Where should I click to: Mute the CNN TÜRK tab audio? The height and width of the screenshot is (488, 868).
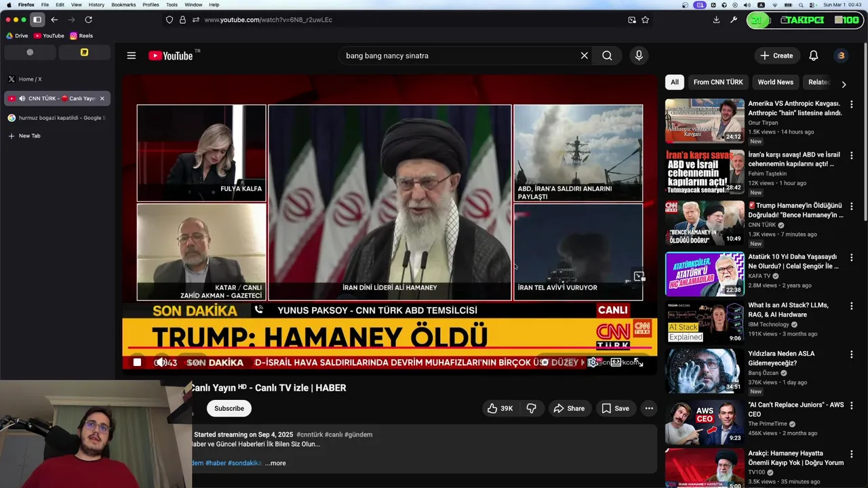pos(22,98)
